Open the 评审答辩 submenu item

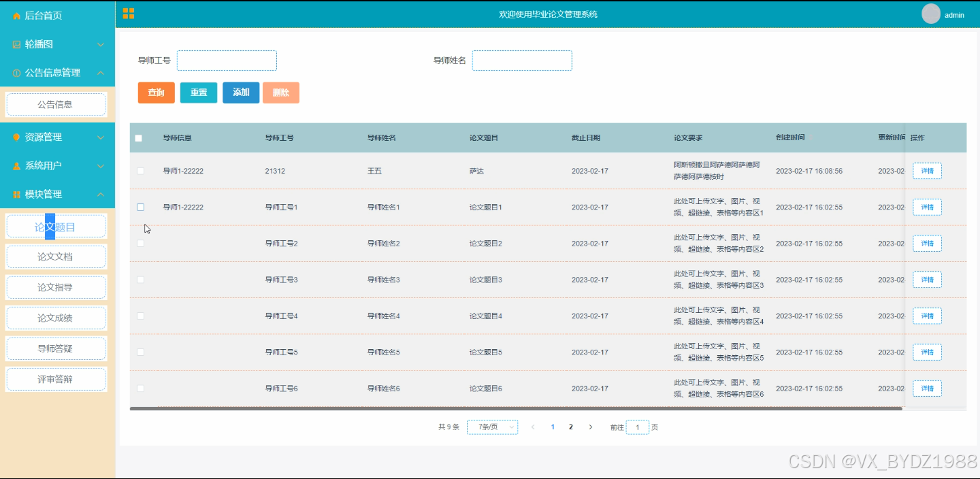56,379
